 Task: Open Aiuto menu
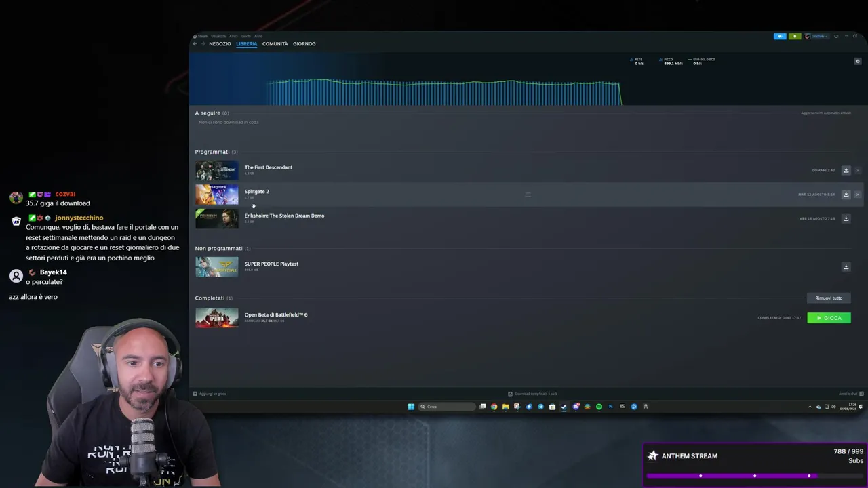(x=258, y=36)
